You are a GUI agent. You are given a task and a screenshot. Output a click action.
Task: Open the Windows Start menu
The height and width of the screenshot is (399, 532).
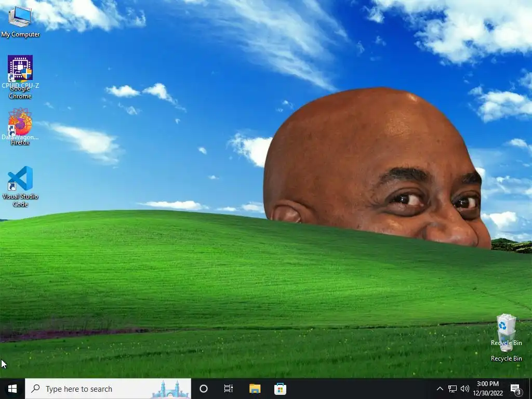tap(12, 389)
